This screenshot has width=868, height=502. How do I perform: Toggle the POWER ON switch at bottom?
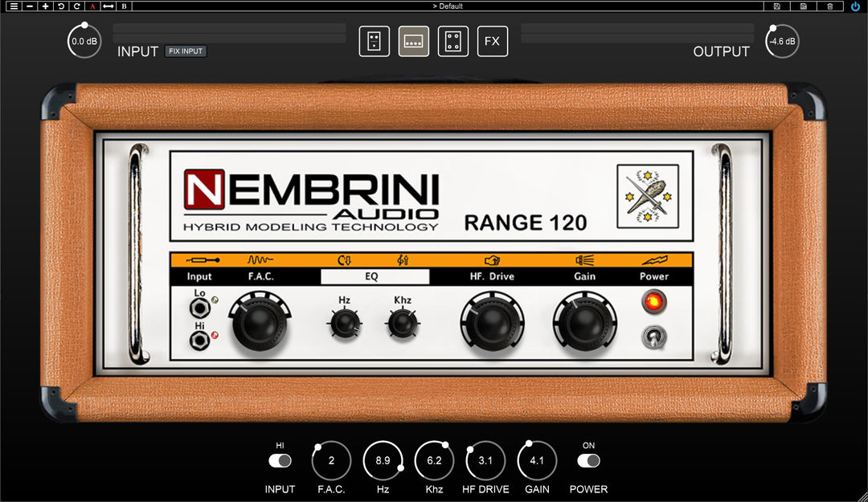click(x=588, y=461)
